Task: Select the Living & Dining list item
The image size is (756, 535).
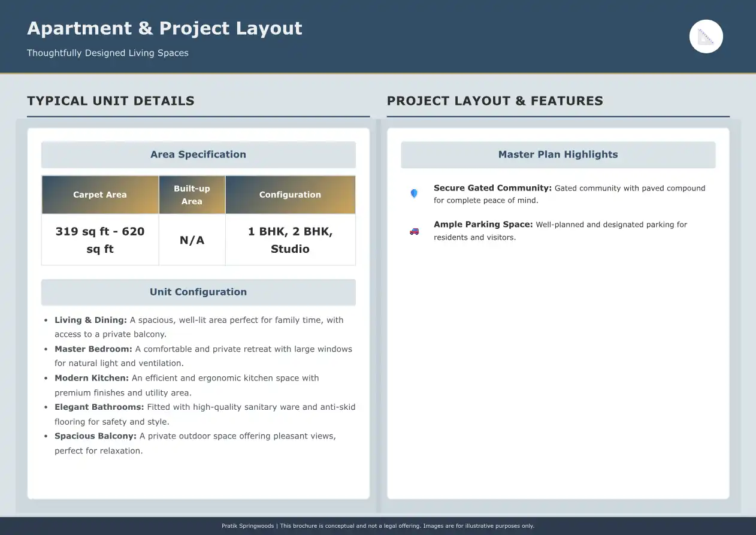Action: 199,327
